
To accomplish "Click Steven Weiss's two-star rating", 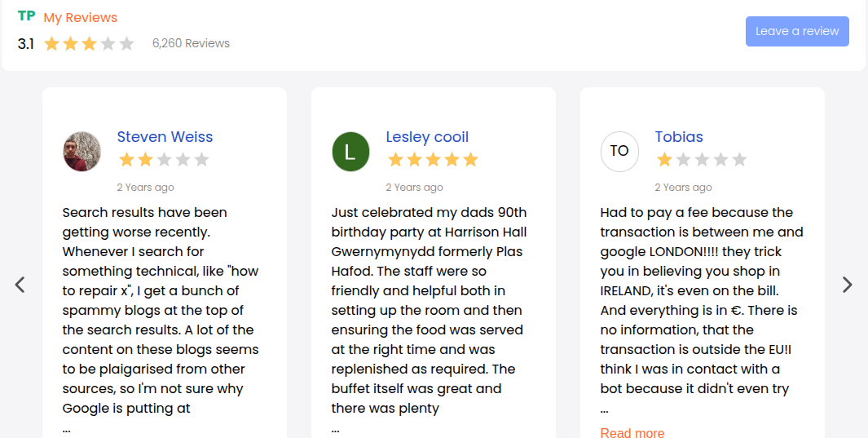I will [164, 160].
